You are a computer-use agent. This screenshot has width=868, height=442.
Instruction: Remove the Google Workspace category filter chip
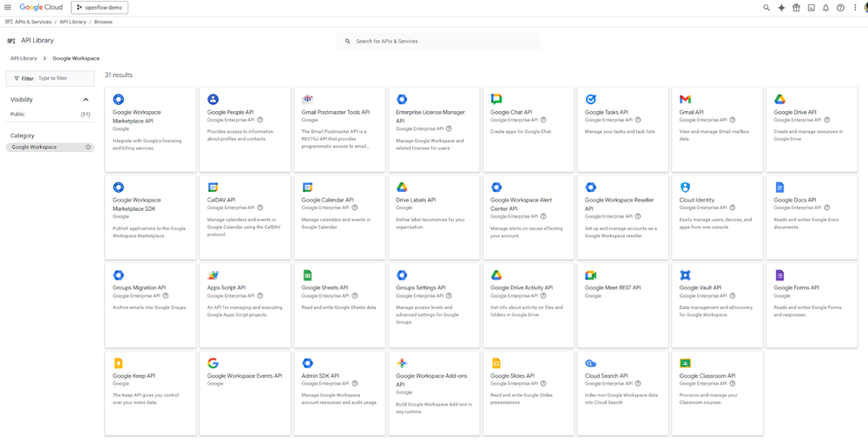click(x=88, y=147)
